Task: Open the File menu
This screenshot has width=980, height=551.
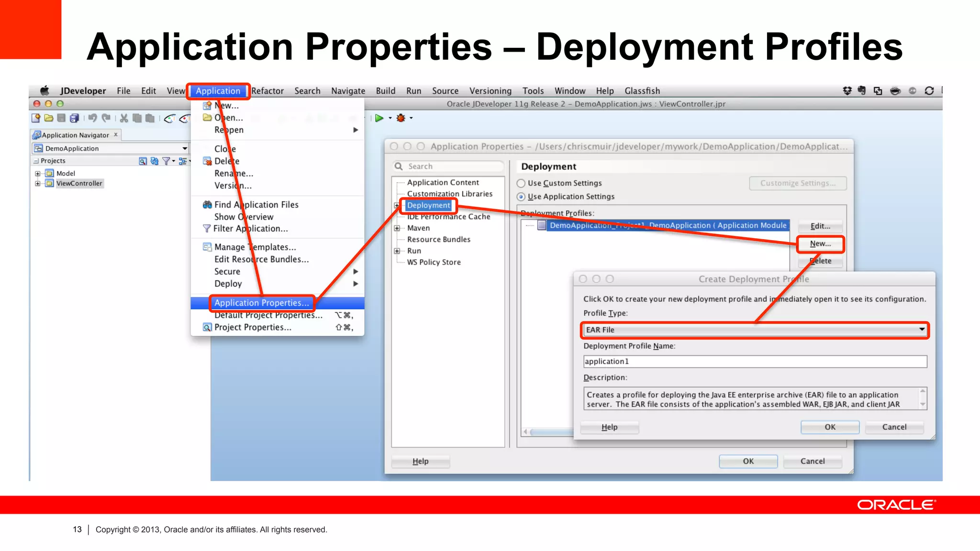Action: click(123, 91)
